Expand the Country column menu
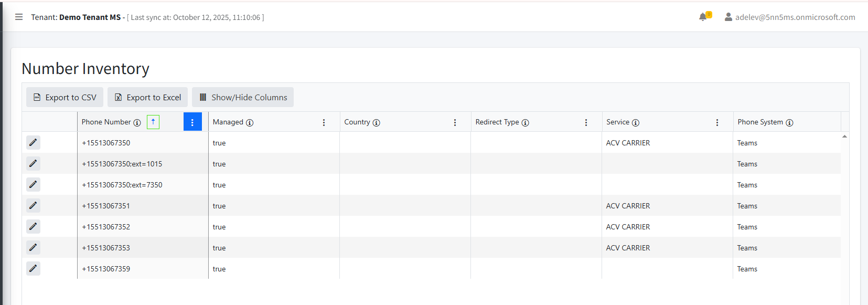 [x=455, y=122]
